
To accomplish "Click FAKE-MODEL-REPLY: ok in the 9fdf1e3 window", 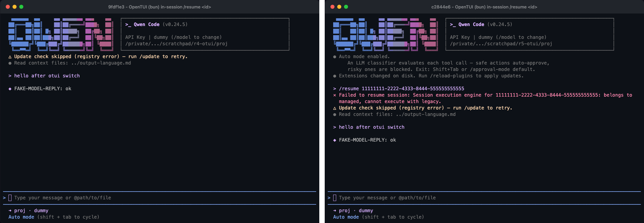I will 43,89.
